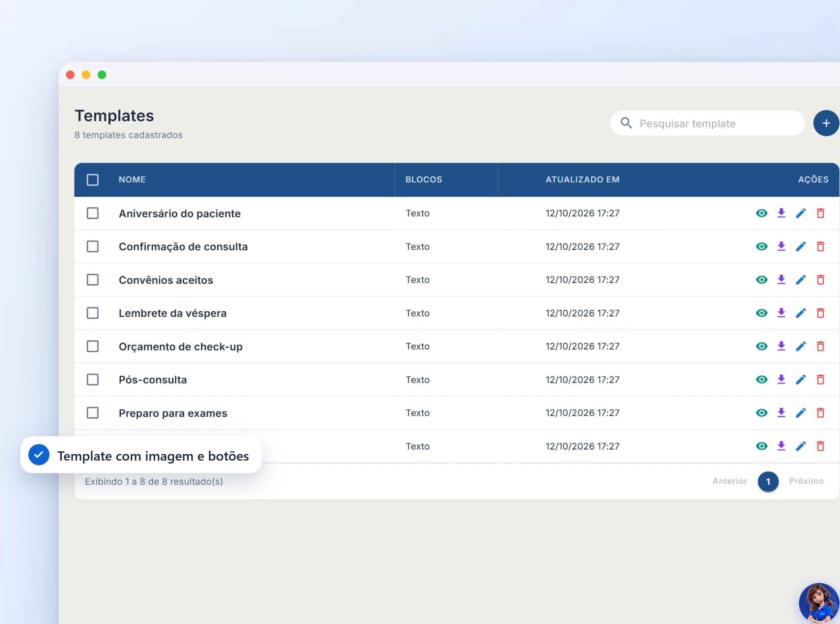Viewport: 840px width, 624px height.
Task: Sort by the NOME column header
Action: (x=132, y=180)
